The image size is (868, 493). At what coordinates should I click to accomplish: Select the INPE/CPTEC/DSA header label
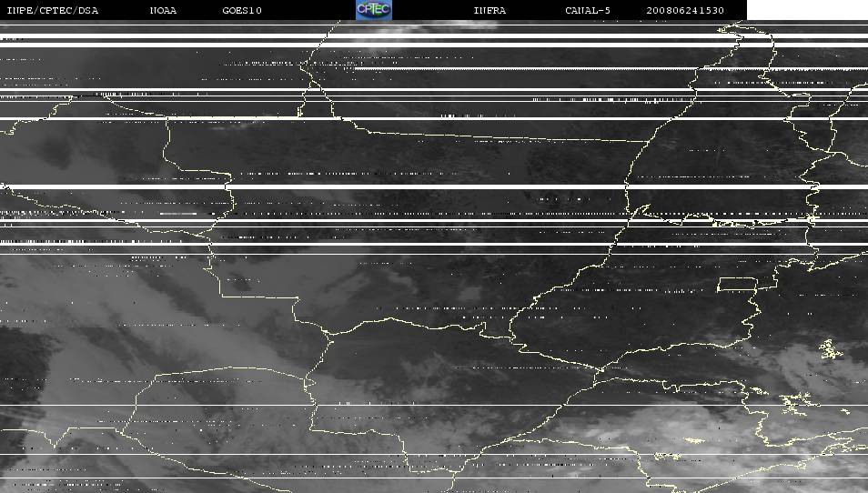tap(53, 11)
